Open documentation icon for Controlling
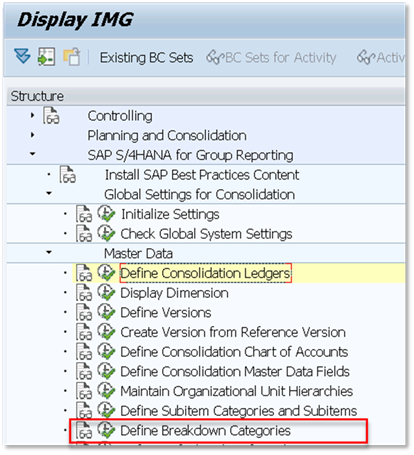 51,116
